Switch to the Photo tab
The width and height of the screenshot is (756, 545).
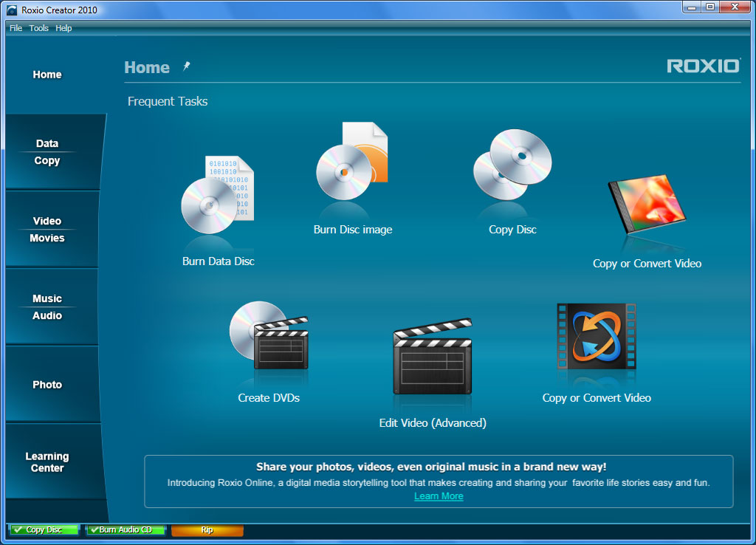[x=47, y=384]
